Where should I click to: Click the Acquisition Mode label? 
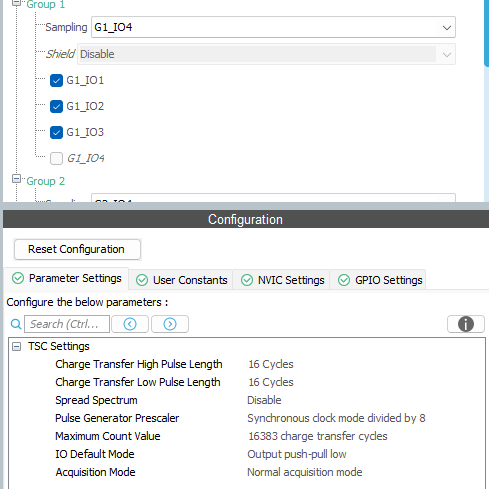(95, 472)
